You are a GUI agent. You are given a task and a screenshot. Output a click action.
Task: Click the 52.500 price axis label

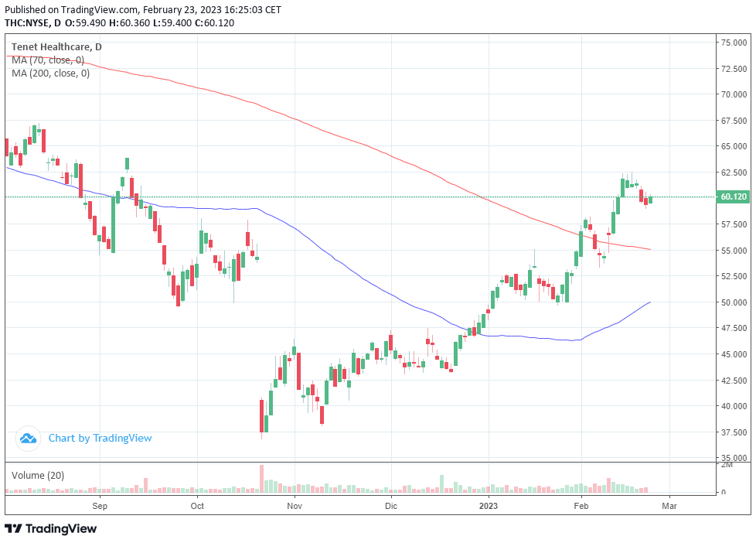point(734,276)
